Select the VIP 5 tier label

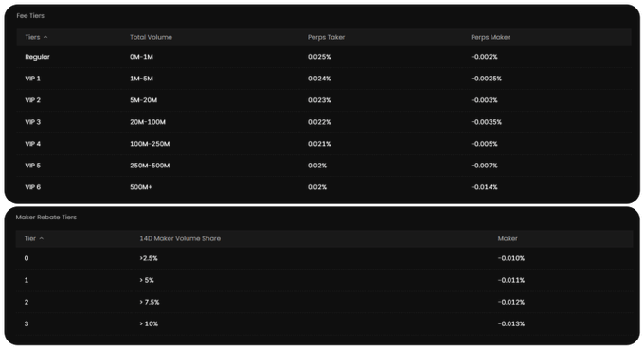[x=33, y=166]
